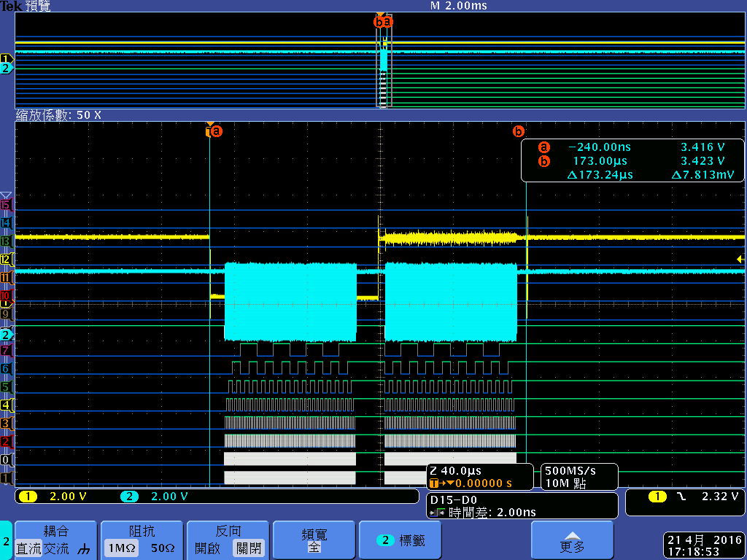Image resolution: width=747 pixels, height=560 pixels.
Task: Select digital channel D5 marker
Action: (6, 386)
